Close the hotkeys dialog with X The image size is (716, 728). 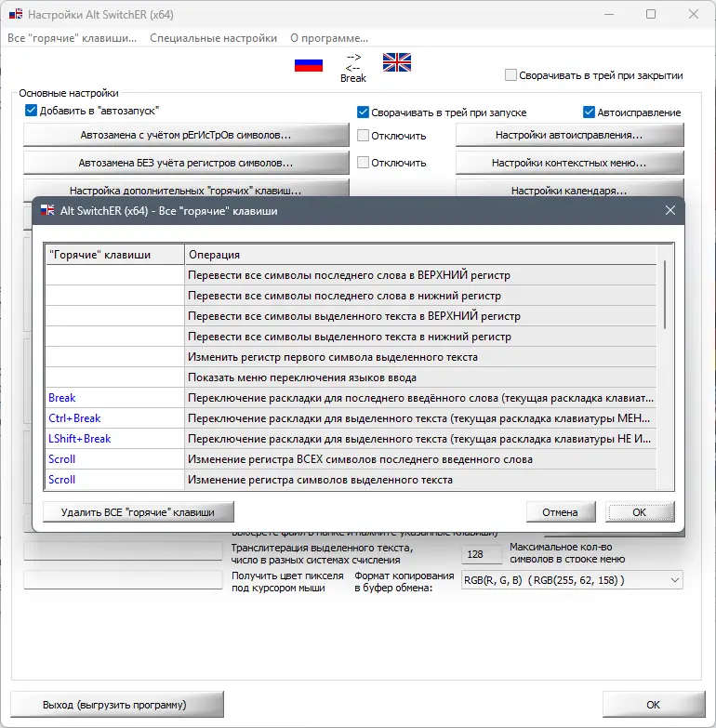(x=670, y=210)
